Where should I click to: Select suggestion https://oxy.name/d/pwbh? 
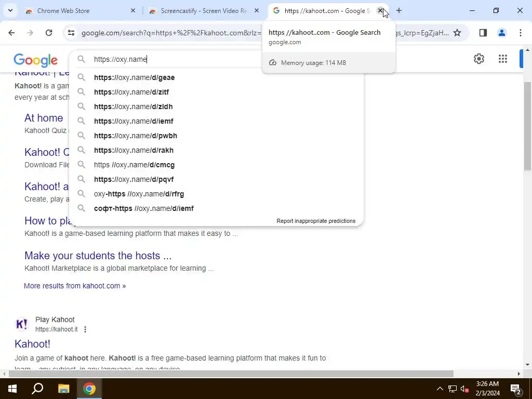click(x=216, y=136)
